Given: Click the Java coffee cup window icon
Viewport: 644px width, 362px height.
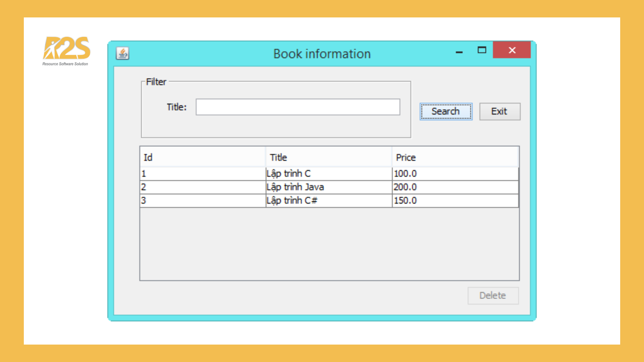Looking at the screenshot, I should point(122,53).
